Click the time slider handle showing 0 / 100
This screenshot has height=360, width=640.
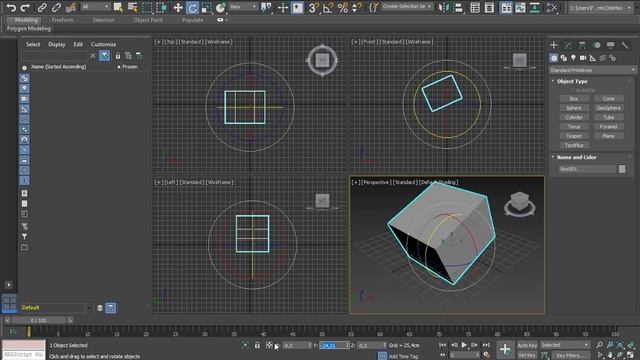pos(38,320)
